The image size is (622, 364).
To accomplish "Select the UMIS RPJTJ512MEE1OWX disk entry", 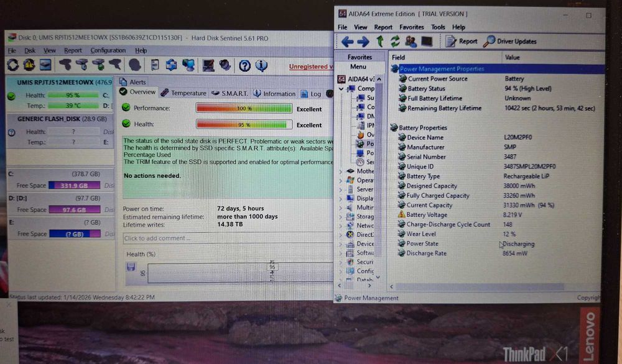I will (x=60, y=95).
